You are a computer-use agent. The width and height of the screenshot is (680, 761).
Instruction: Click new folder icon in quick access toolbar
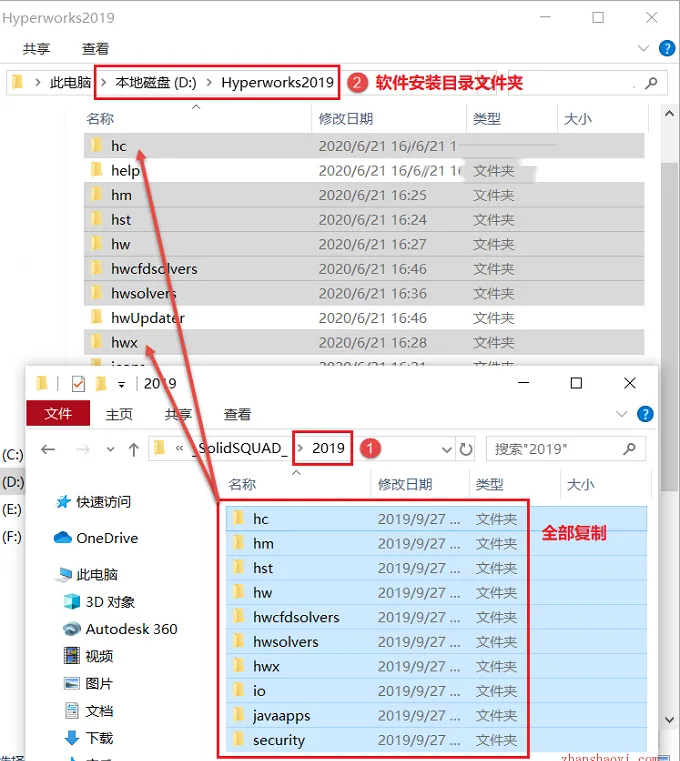click(x=101, y=384)
